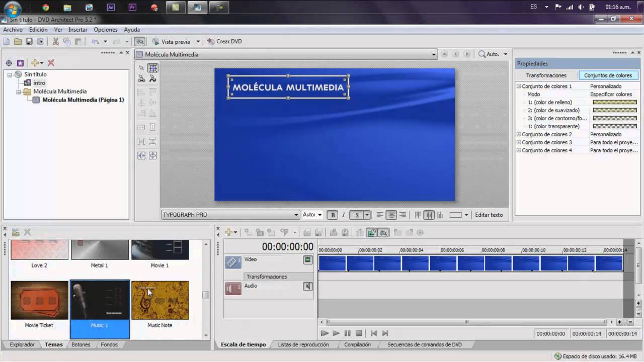Open the Edición menu
The width and height of the screenshot is (644, 362).
(x=38, y=30)
